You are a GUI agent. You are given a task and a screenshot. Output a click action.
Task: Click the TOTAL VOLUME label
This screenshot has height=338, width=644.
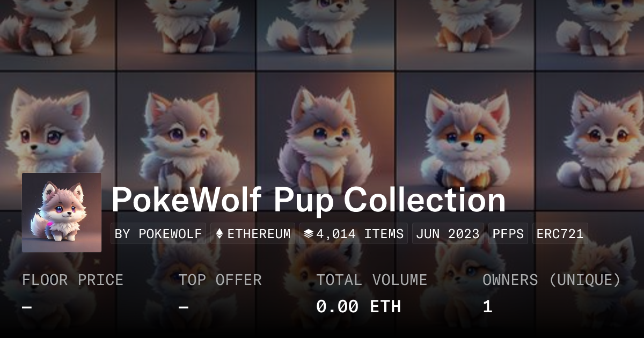tap(371, 280)
